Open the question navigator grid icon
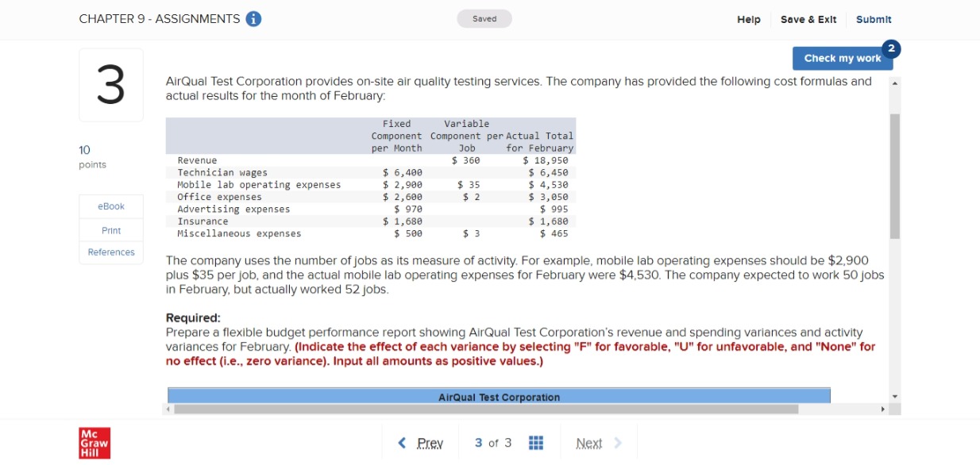 (x=536, y=443)
